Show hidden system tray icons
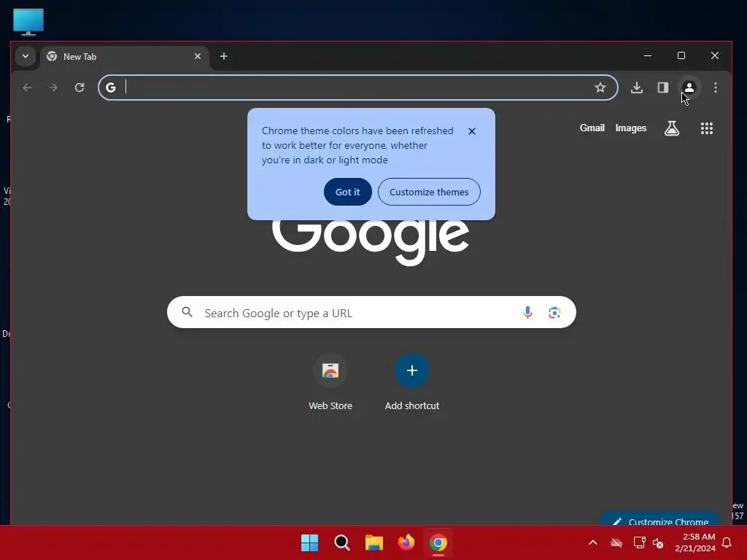The height and width of the screenshot is (560, 747). (593, 542)
